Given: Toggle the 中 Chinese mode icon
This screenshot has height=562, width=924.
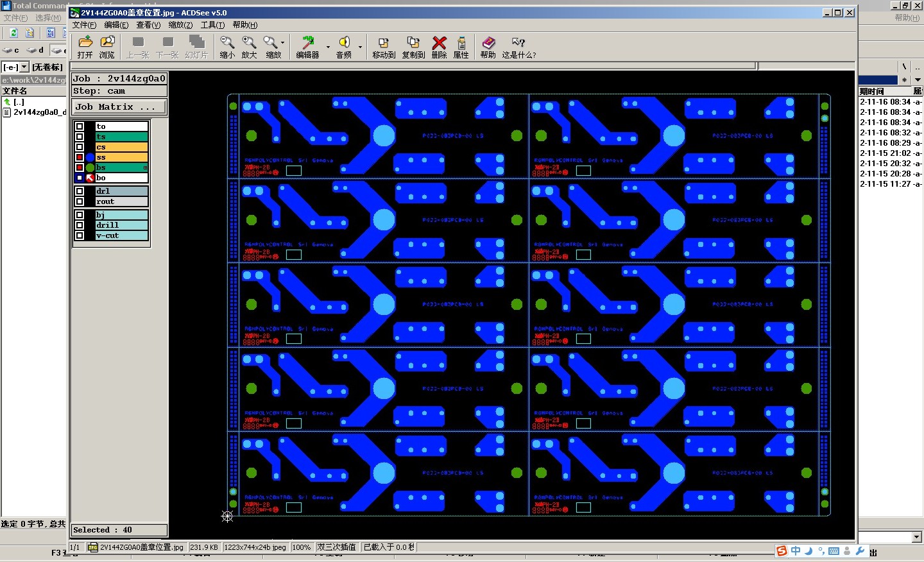Looking at the screenshot, I should [796, 551].
